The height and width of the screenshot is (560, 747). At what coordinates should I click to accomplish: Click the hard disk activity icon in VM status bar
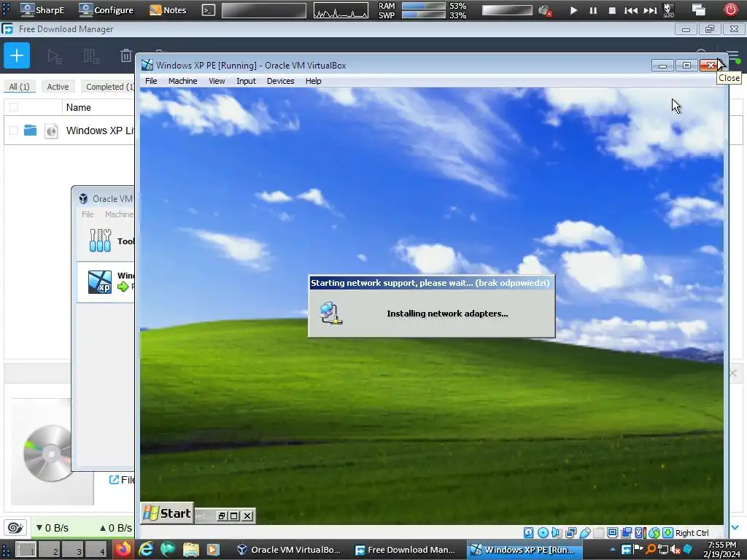pyautogui.click(x=528, y=532)
